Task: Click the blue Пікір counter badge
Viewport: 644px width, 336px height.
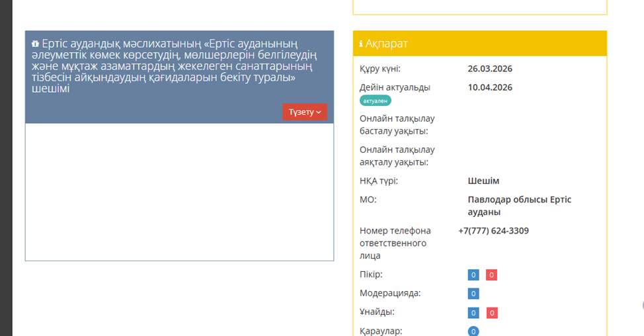Action: click(473, 275)
